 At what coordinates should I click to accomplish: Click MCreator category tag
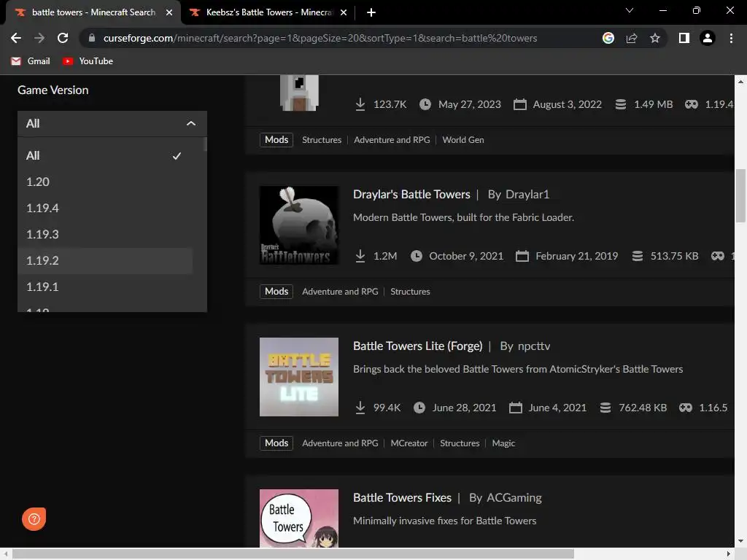409,443
